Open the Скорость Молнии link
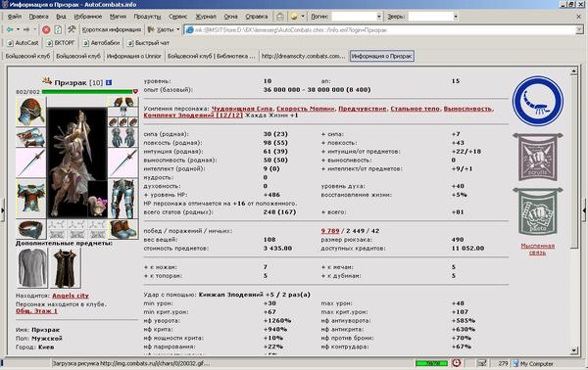 pos(306,109)
